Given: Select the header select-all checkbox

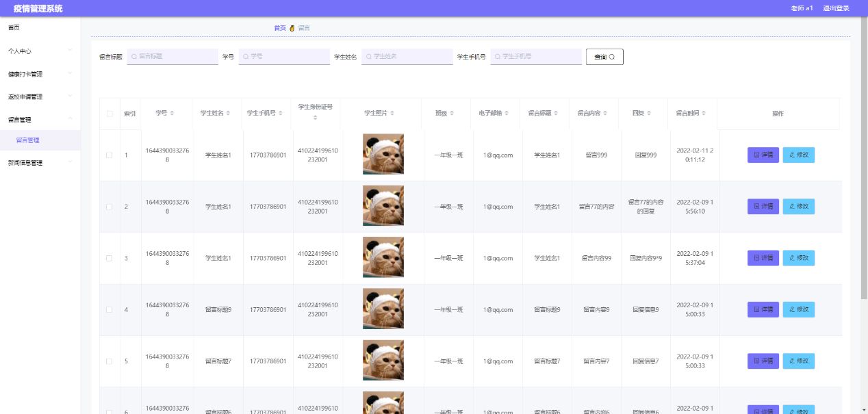Looking at the screenshot, I should tap(110, 114).
